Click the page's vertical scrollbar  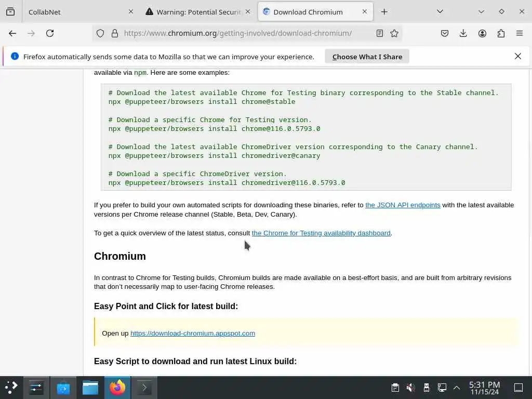[x=529, y=222]
